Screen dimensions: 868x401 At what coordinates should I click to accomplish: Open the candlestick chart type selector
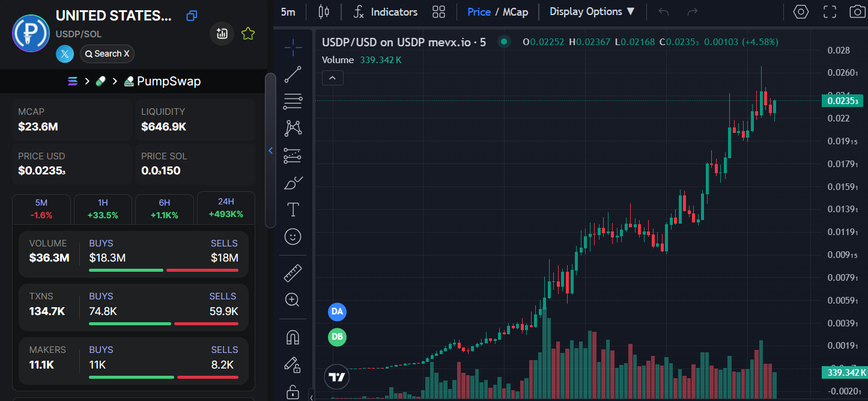[324, 12]
